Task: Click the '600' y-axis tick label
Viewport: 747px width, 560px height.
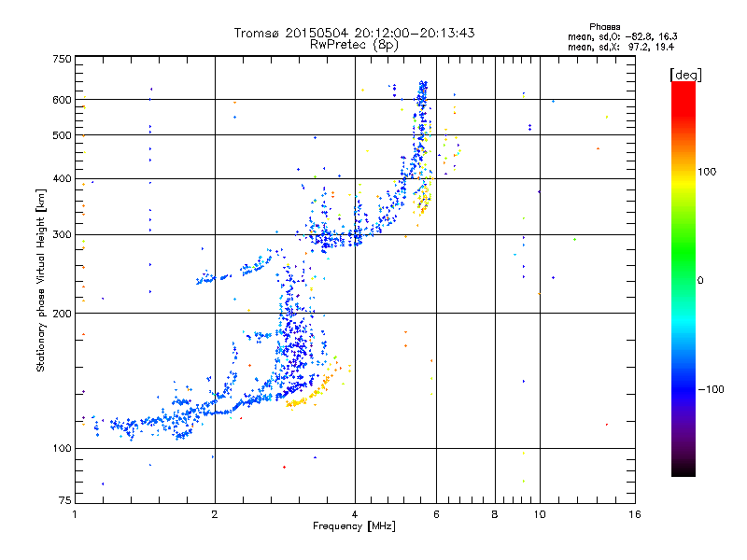Action: coord(62,100)
